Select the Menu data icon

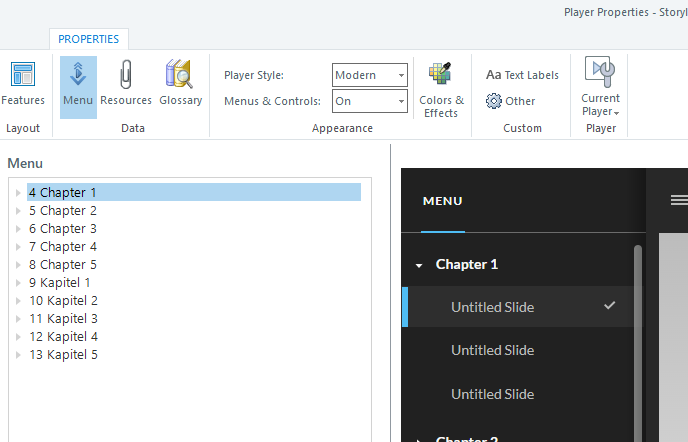click(x=78, y=84)
